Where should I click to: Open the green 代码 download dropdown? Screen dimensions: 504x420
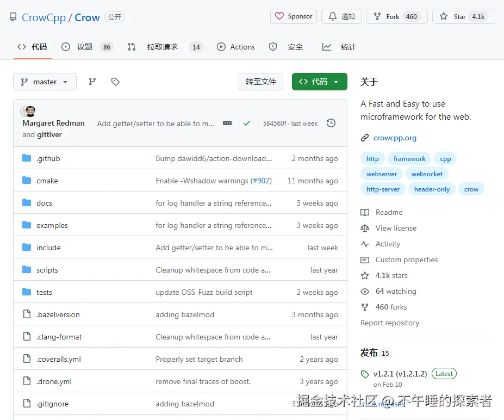(319, 81)
